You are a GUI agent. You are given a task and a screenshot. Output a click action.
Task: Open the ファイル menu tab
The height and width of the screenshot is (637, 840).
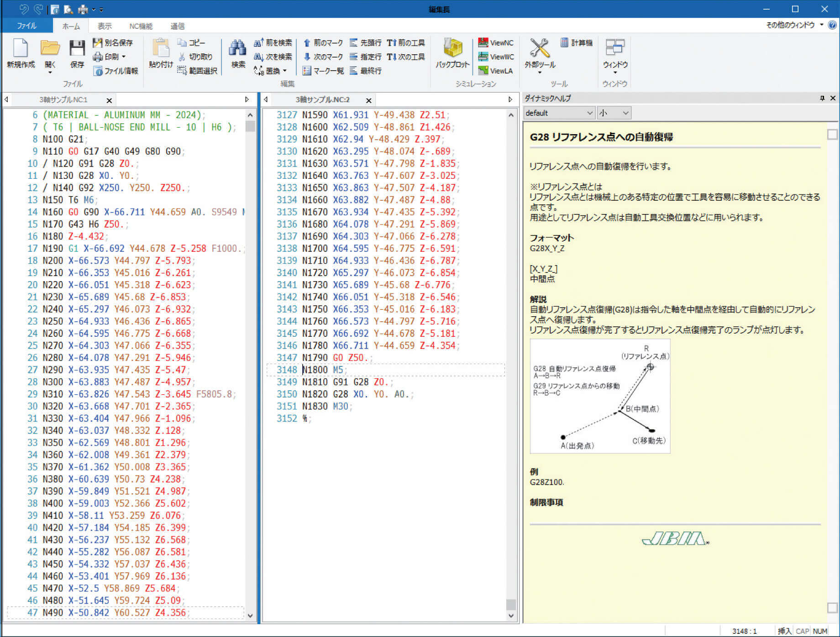26,26
